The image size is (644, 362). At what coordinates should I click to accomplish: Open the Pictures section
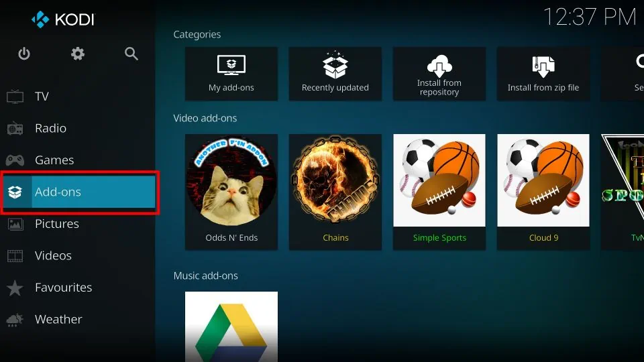coord(78,224)
